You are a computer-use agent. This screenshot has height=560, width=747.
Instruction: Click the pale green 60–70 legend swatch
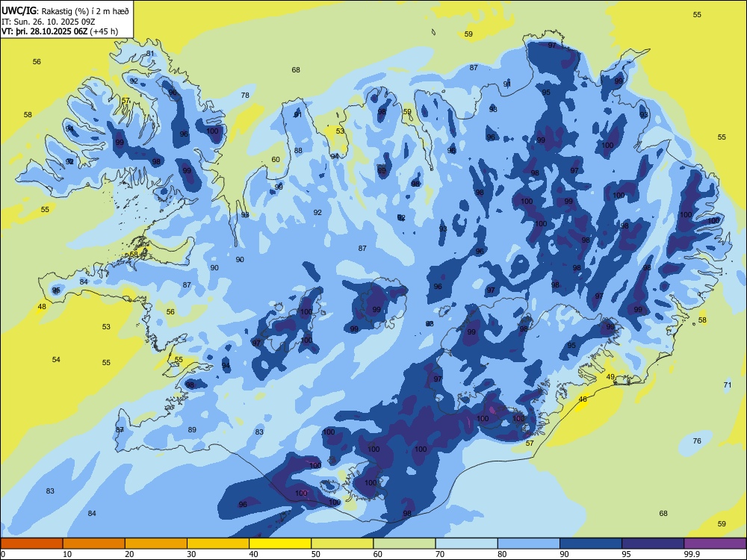[x=404, y=544]
